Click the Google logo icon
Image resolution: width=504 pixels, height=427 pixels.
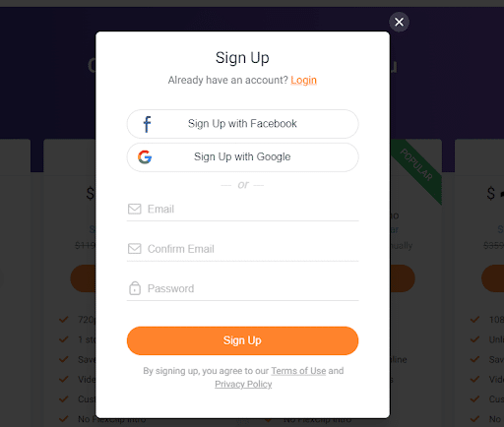[x=145, y=157]
